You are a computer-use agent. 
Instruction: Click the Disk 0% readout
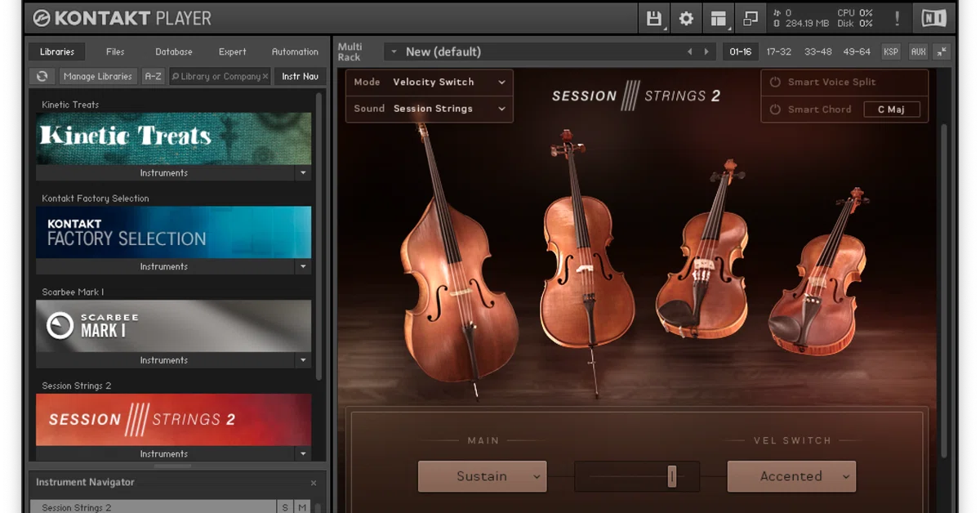(x=855, y=24)
